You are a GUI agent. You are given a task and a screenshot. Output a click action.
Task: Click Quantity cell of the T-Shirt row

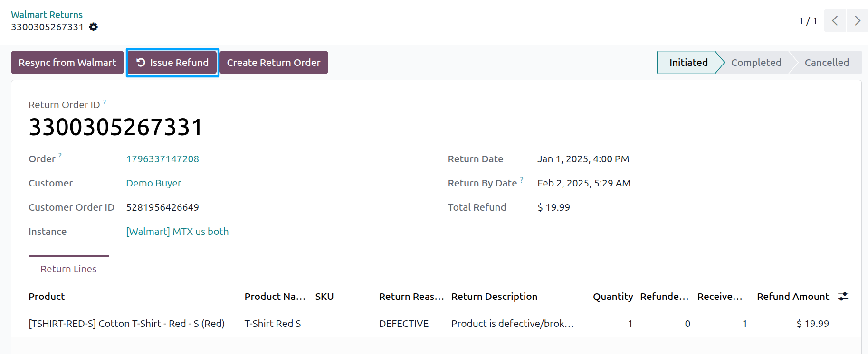coord(630,324)
